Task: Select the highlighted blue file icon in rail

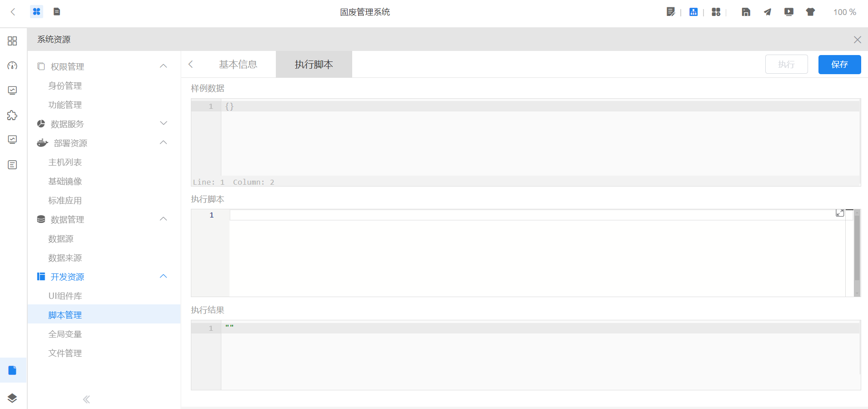Action: click(x=13, y=370)
